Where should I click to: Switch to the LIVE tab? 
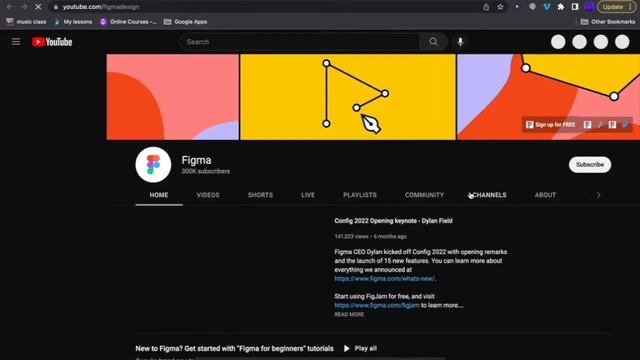(308, 195)
